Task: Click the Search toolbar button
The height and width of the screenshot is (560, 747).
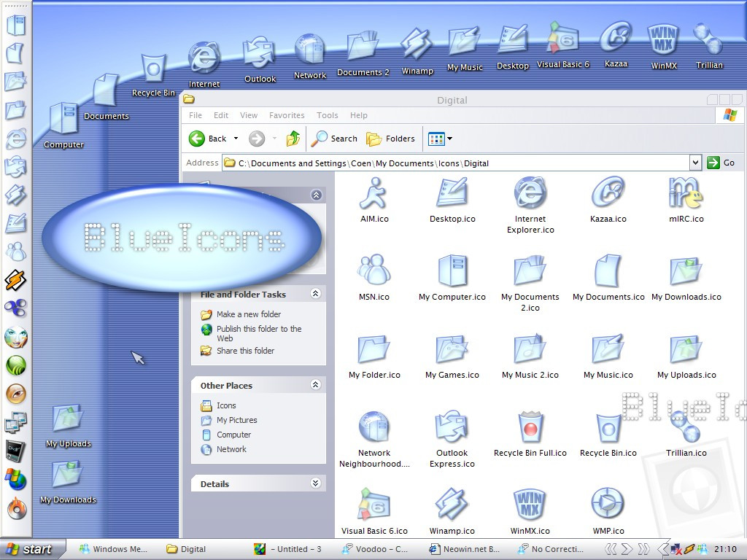Action: 334,139
